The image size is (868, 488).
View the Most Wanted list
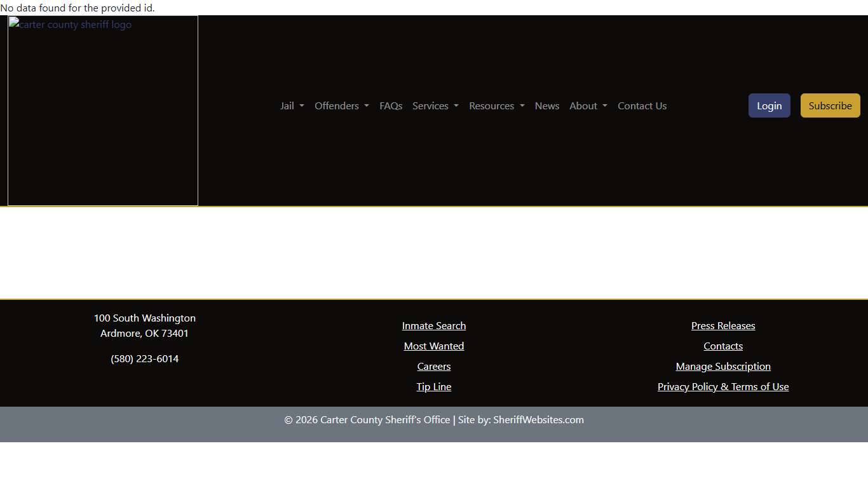(x=434, y=346)
